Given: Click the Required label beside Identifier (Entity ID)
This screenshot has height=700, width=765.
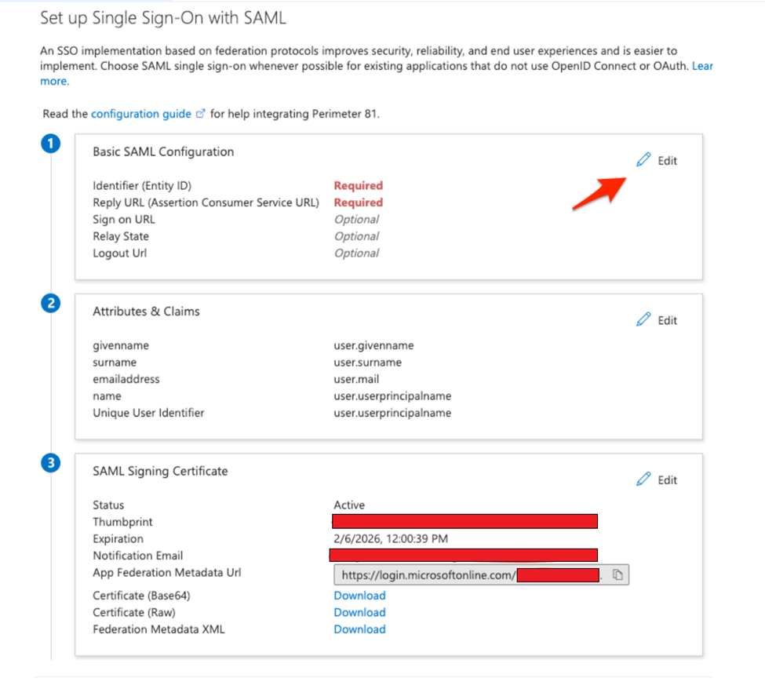Looking at the screenshot, I should (x=358, y=186).
